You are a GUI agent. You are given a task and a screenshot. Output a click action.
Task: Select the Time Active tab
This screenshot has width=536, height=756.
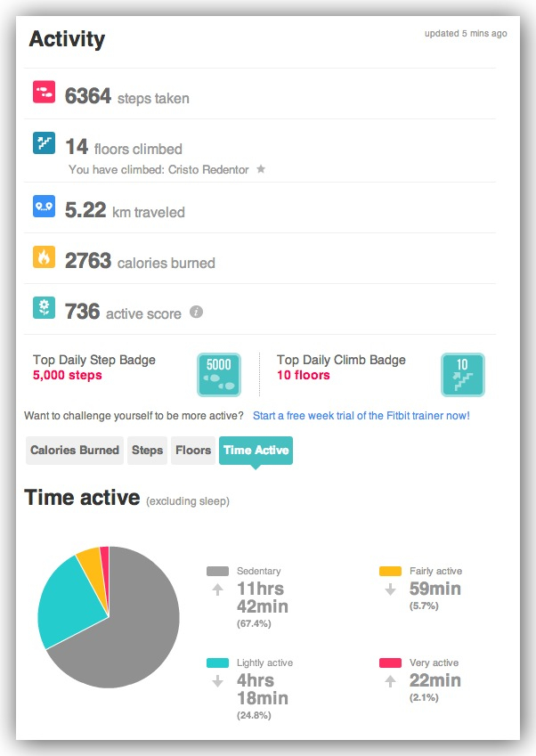pyautogui.click(x=256, y=451)
